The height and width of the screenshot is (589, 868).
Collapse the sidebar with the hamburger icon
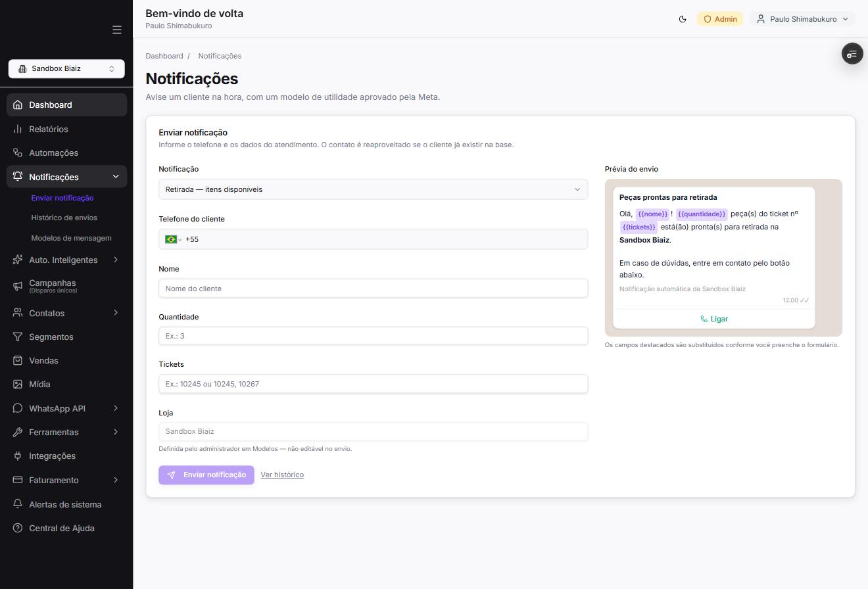(x=117, y=30)
